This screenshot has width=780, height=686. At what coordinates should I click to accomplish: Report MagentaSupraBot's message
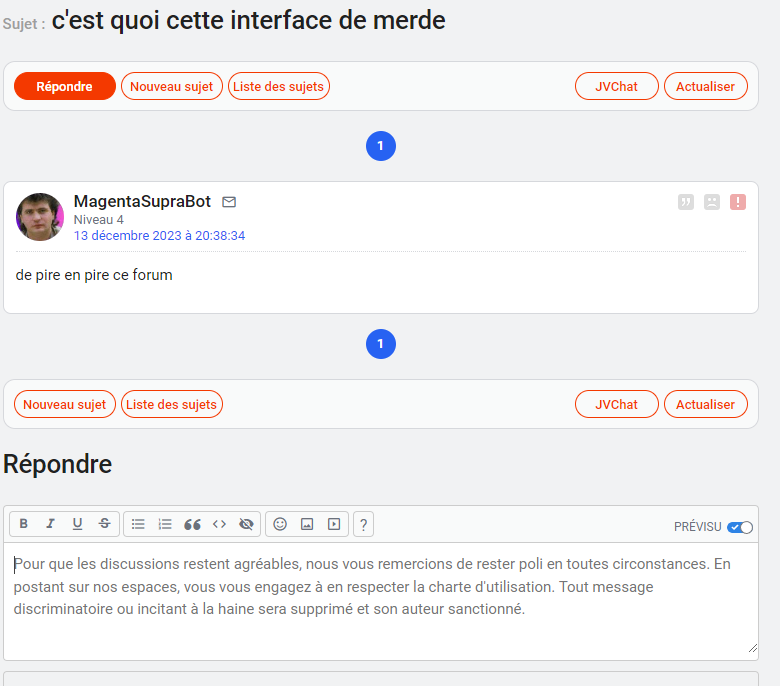click(x=738, y=202)
